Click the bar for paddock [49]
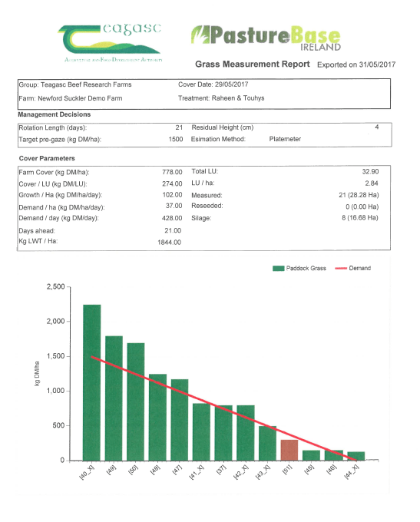 coord(114,398)
